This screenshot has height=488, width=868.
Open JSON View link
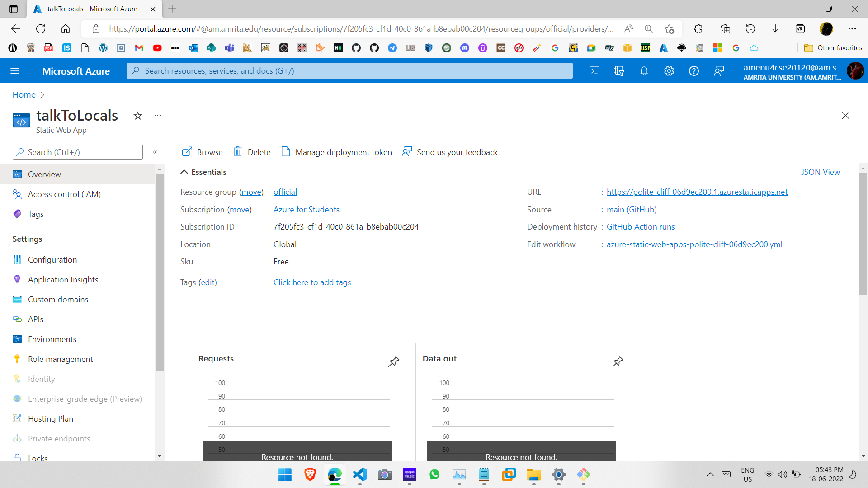point(820,172)
